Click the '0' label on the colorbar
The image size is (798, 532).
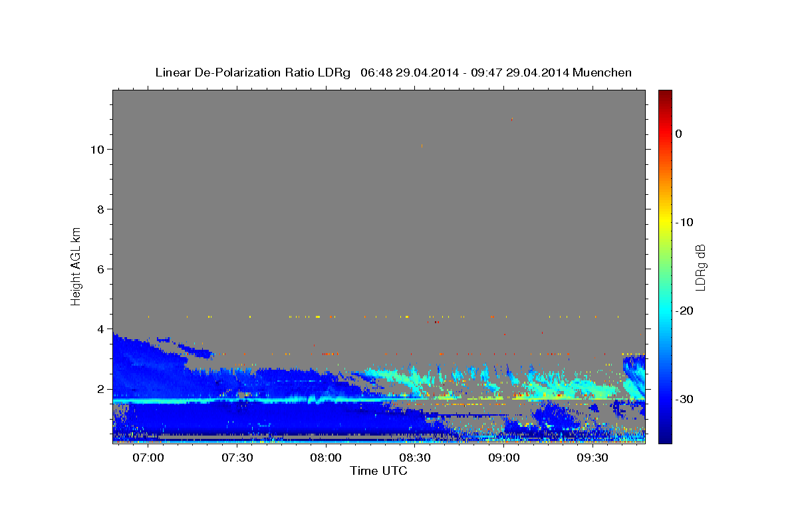(678, 134)
